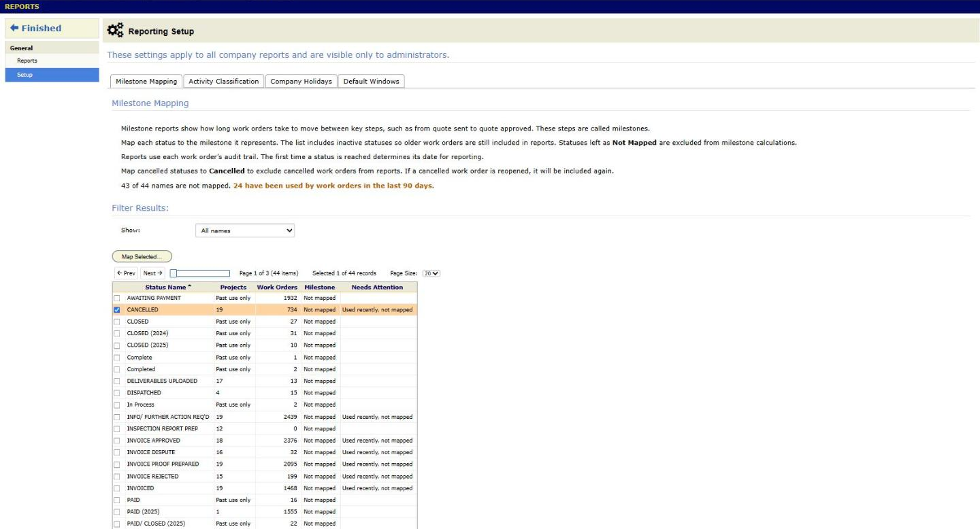This screenshot has height=529, width=980.
Task: Click the INSPECTION REPORT PREP status name
Action: click(163, 429)
